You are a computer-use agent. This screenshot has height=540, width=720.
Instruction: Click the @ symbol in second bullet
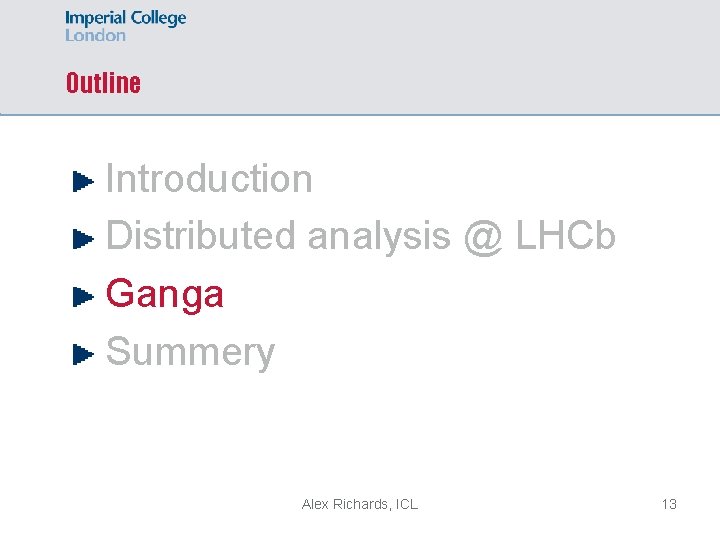[x=483, y=237]
